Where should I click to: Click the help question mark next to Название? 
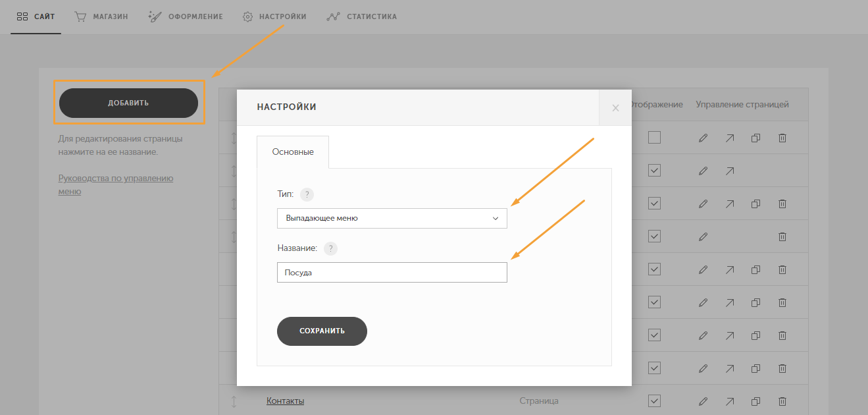pos(330,248)
